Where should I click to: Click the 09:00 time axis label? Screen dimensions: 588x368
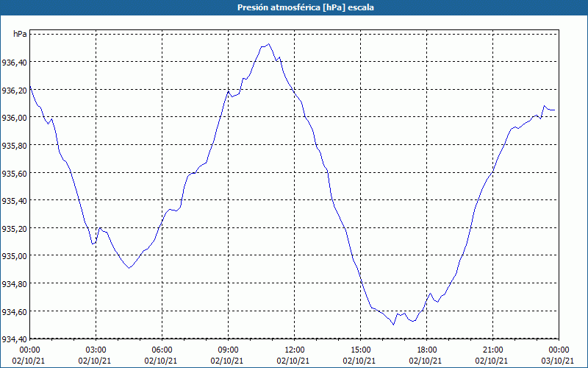click(x=228, y=350)
